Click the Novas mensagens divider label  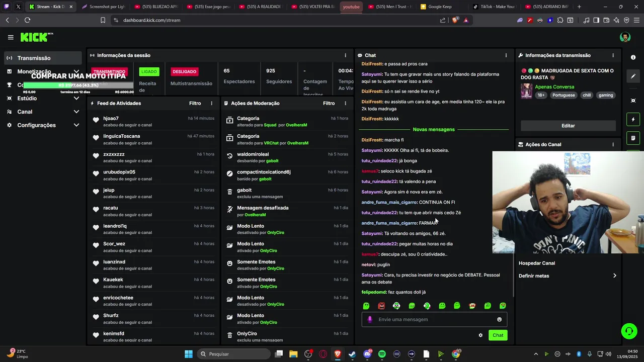pyautogui.click(x=434, y=129)
